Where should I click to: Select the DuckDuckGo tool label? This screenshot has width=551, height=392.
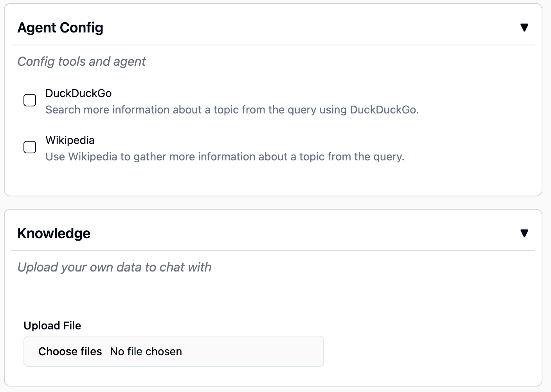tap(79, 93)
